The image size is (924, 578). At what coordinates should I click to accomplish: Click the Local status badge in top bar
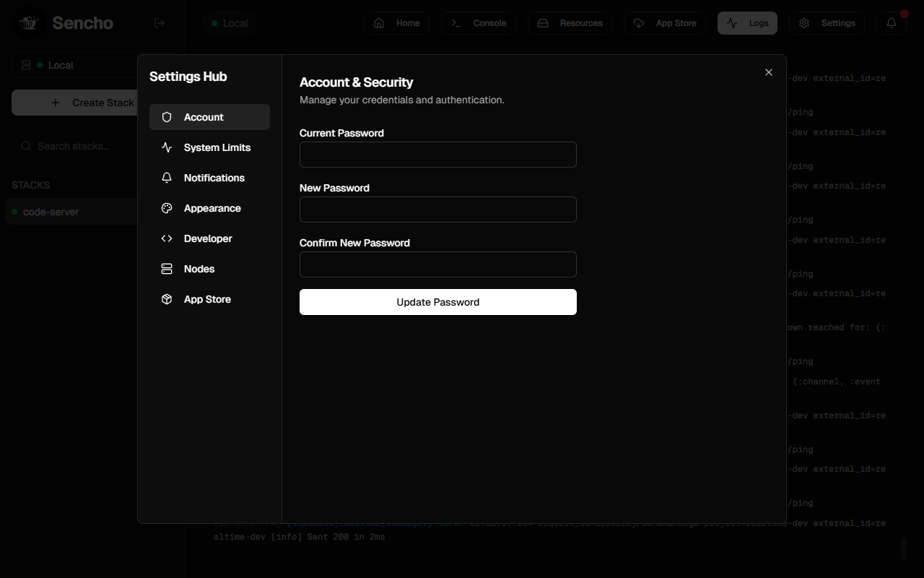pyautogui.click(x=230, y=23)
